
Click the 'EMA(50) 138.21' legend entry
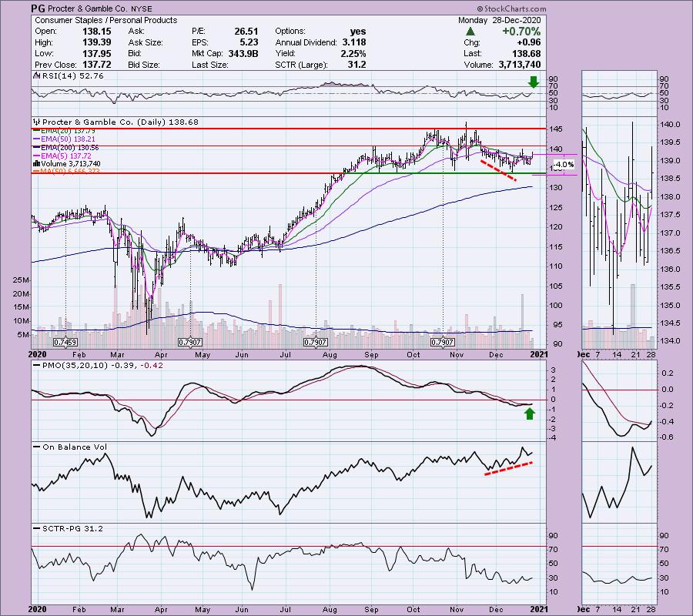click(x=67, y=139)
